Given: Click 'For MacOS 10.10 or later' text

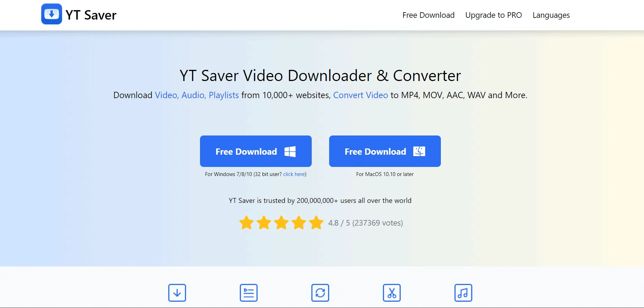Looking at the screenshot, I should point(385,174).
